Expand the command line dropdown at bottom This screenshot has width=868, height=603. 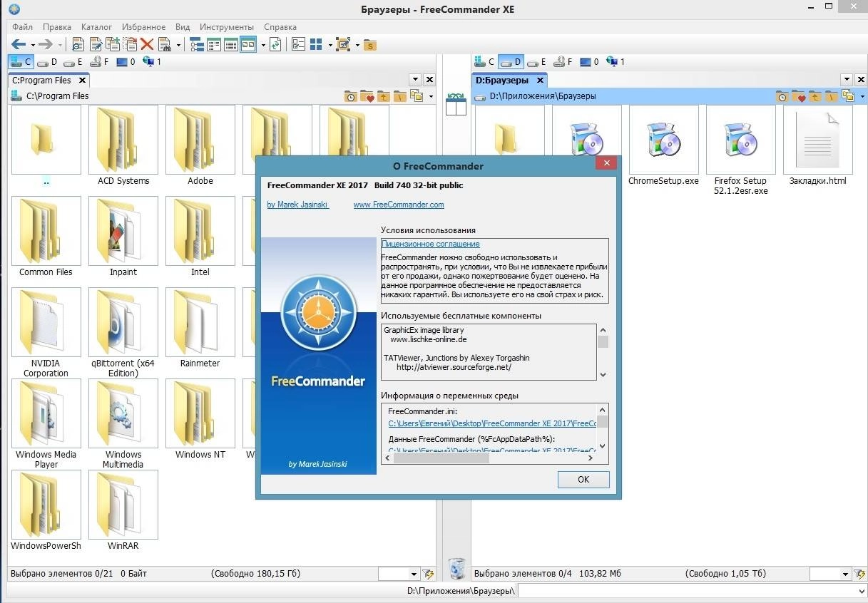click(x=862, y=591)
